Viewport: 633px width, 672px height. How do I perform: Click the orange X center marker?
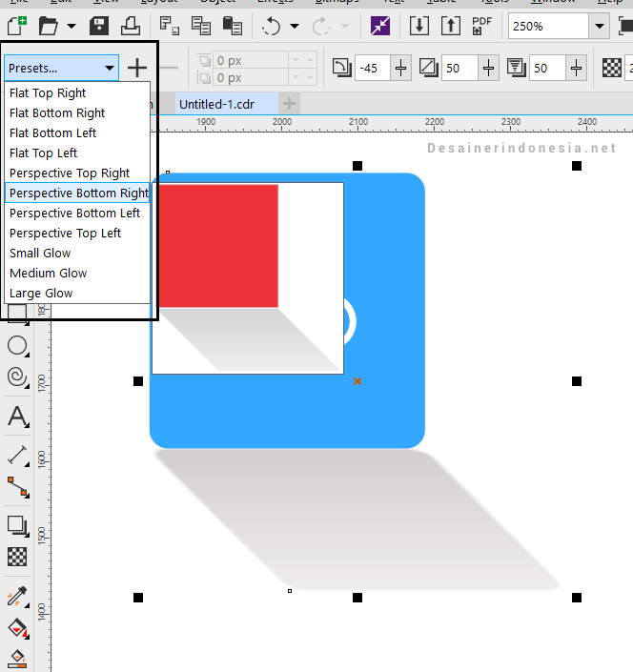pyautogui.click(x=357, y=381)
